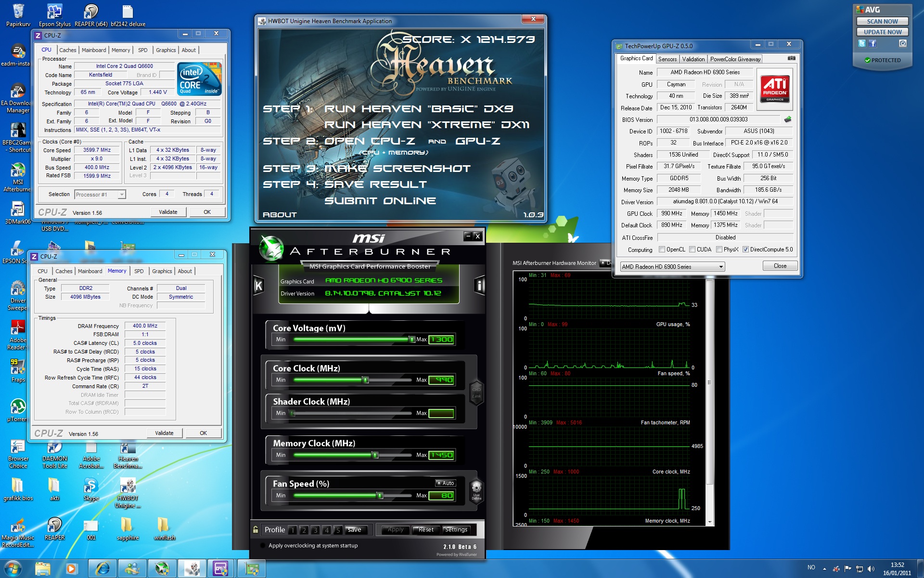Click AVG Update Now button
This screenshot has width=924, height=578.
[x=883, y=32]
